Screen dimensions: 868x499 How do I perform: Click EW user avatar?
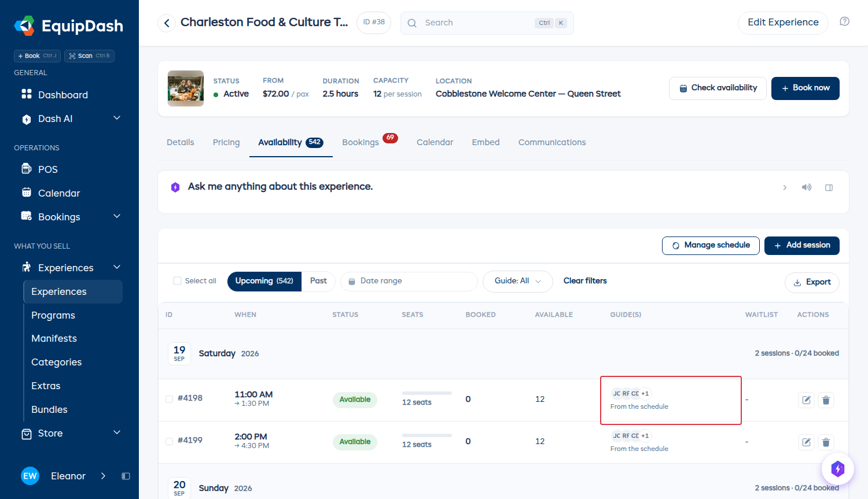coord(30,476)
